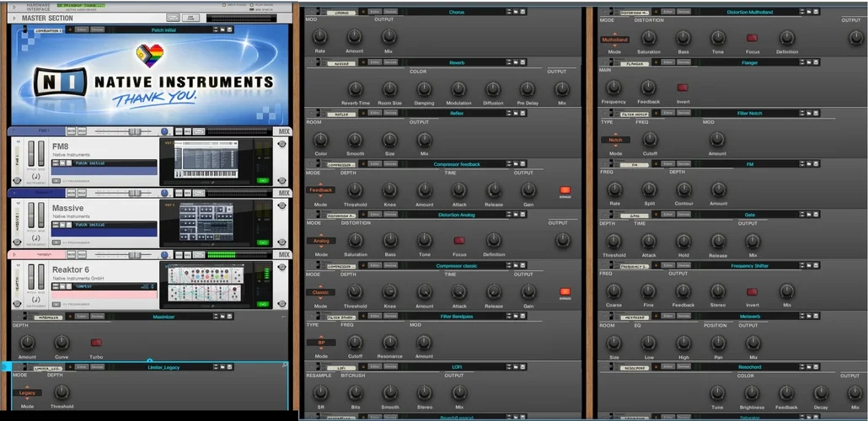The height and width of the screenshot is (421, 868).
Task: Save the Combinator patch using the disk icon
Action: click(x=229, y=29)
